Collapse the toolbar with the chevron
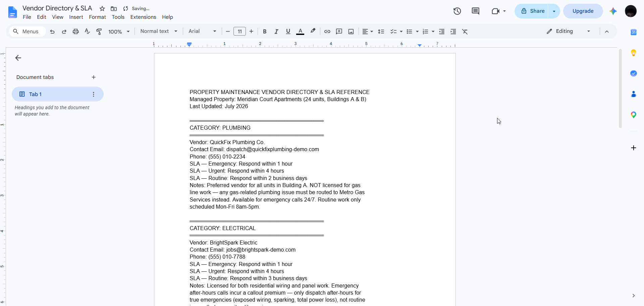The height and width of the screenshot is (306, 644). (x=607, y=32)
